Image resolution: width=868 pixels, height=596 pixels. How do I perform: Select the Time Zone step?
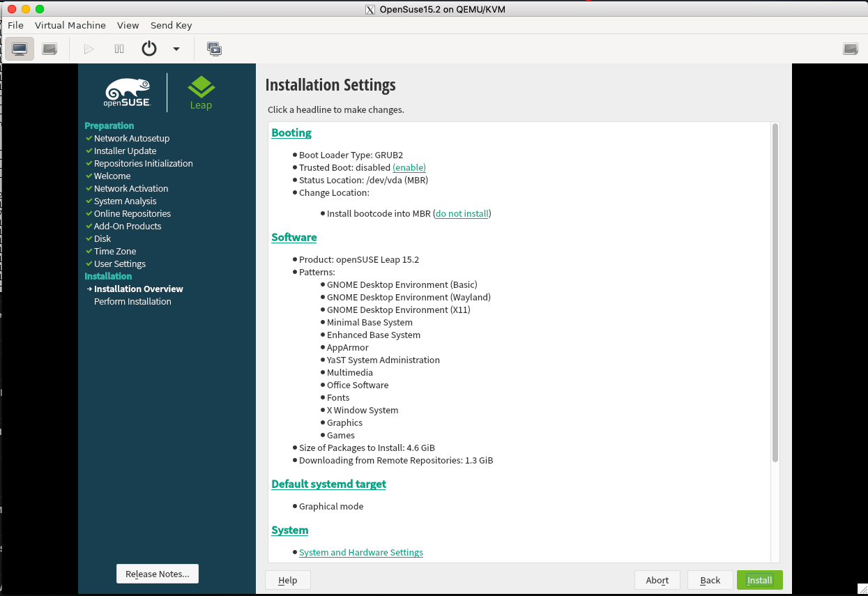pos(115,251)
